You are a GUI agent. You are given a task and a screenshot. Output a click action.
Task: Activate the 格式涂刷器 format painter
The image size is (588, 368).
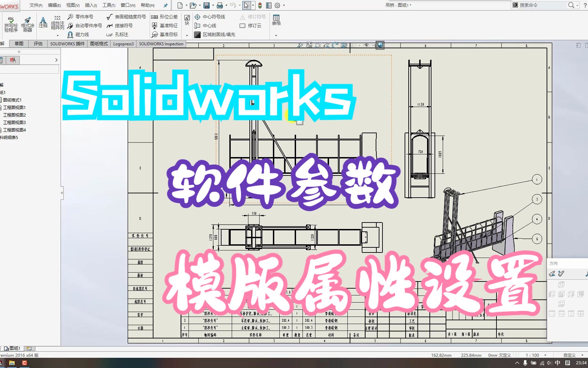pyautogui.click(x=28, y=25)
